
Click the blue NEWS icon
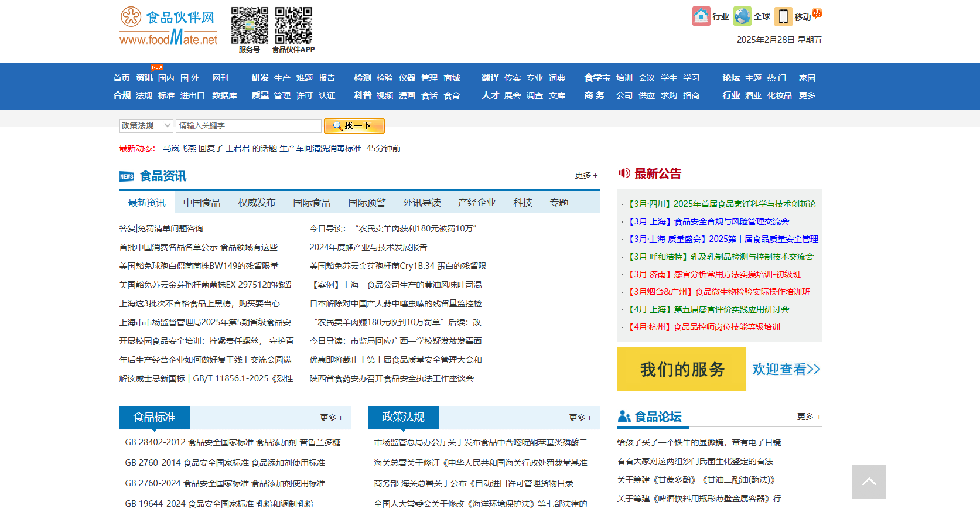(x=127, y=176)
